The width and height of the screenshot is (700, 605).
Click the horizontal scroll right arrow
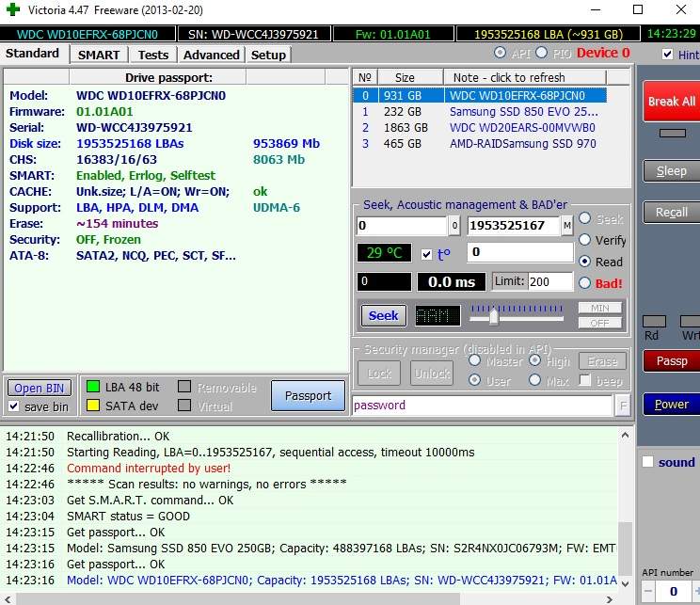pyautogui.click(x=610, y=599)
